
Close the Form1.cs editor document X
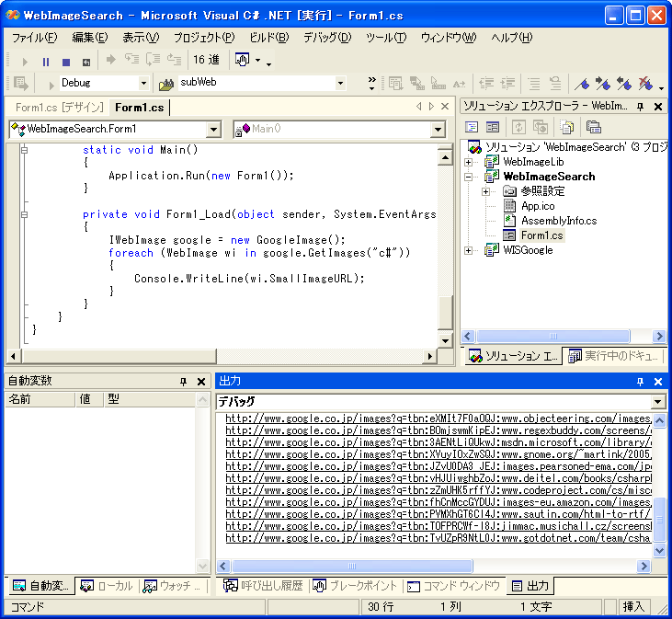pos(445,107)
